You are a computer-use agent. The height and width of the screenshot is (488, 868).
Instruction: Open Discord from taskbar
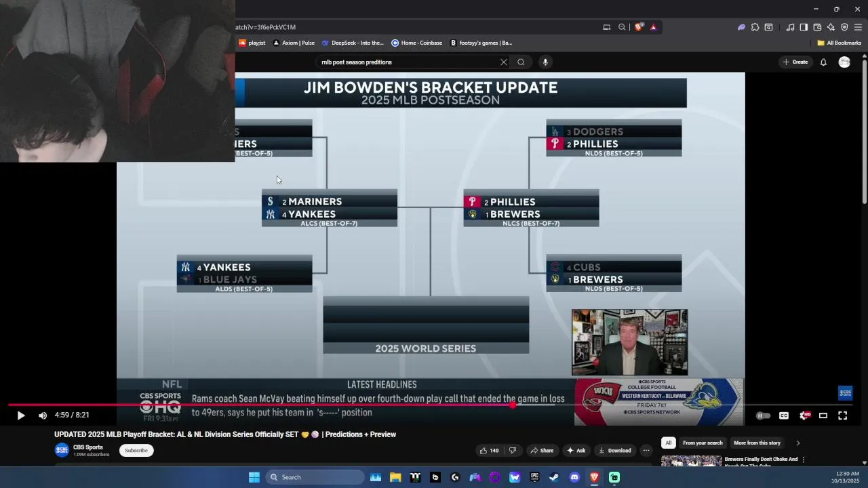coord(574,477)
